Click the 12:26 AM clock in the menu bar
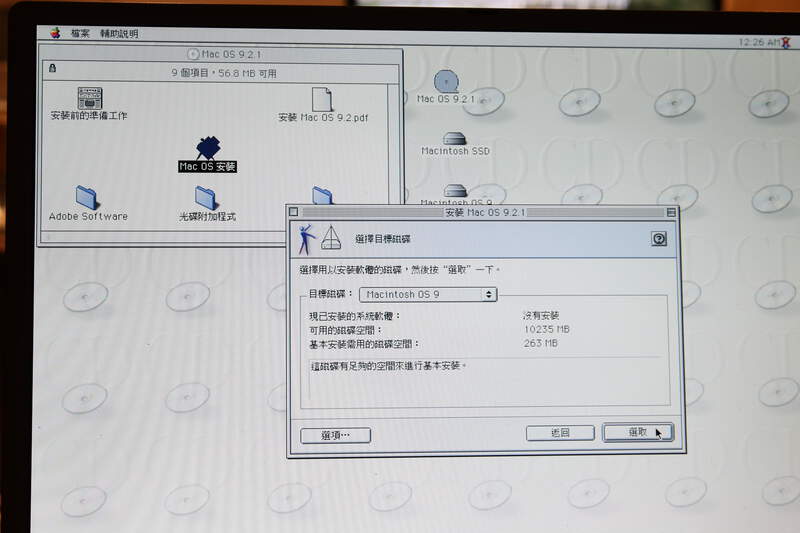The height and width of the screenshot is (533, 800). point(759,42)
